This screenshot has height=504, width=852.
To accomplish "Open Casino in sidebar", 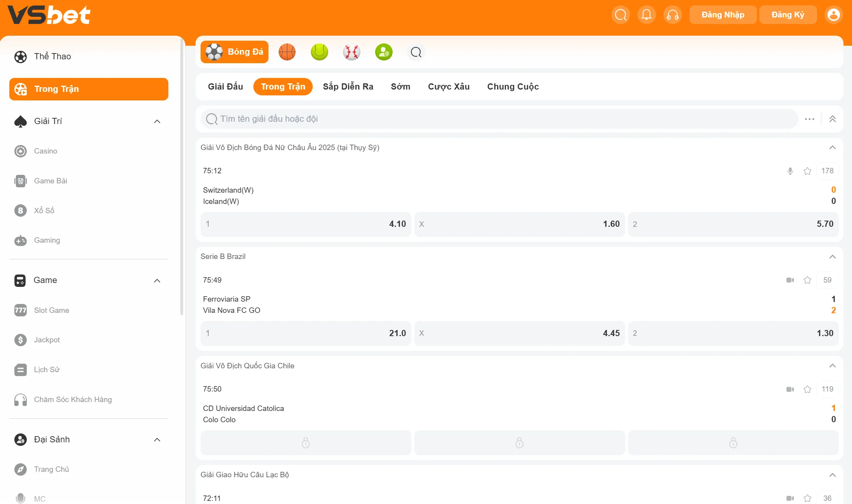I will [x=89, y=151].
